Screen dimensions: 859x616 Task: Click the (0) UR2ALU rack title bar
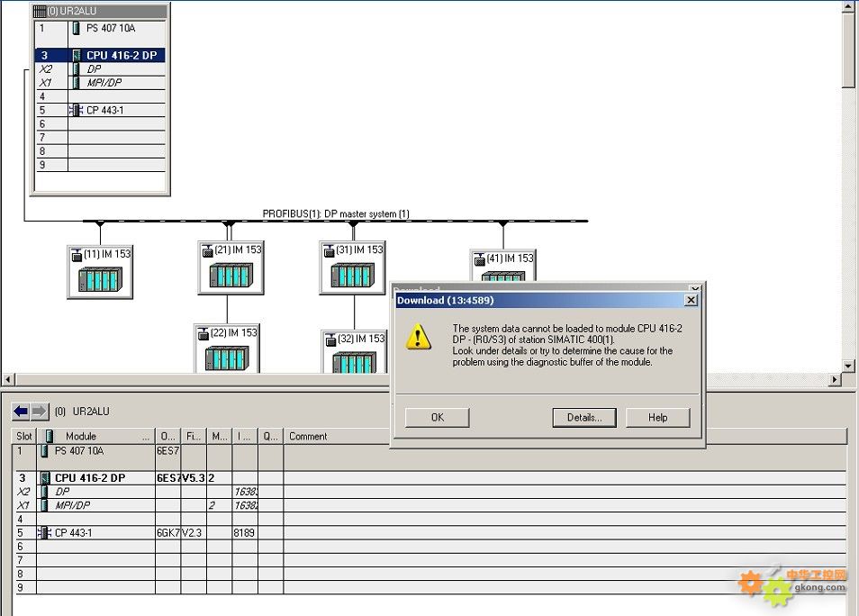click(100, 11)
